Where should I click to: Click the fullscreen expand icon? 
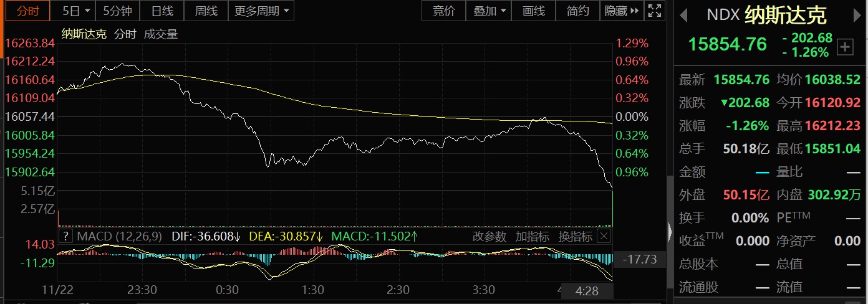click(654, 11)
